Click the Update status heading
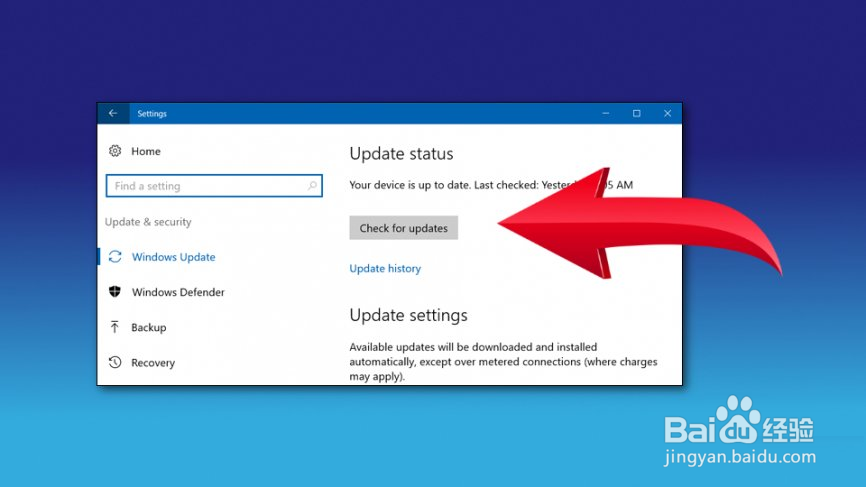 click(x=402, y=153)
